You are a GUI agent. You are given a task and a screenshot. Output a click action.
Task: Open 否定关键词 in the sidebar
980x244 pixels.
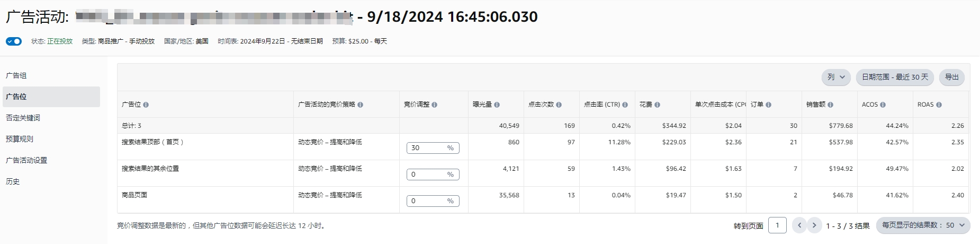(x=23, y=118)
